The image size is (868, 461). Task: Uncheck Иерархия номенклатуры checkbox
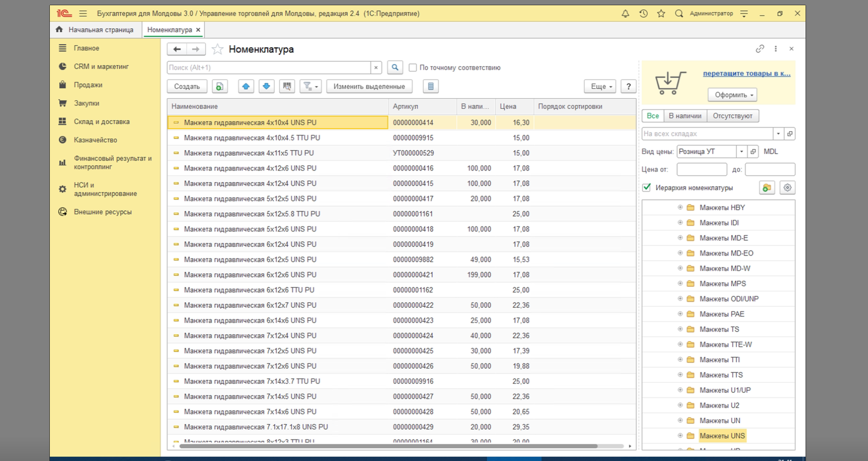[647, 187]
